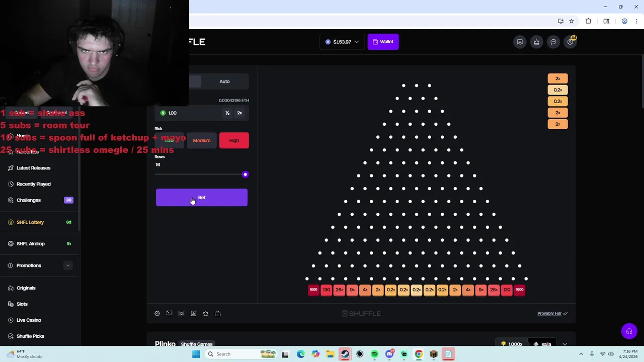Screen dimensions: 644x362
Task: Open the hotkeys bars icon below game panel
Action: 181,313
